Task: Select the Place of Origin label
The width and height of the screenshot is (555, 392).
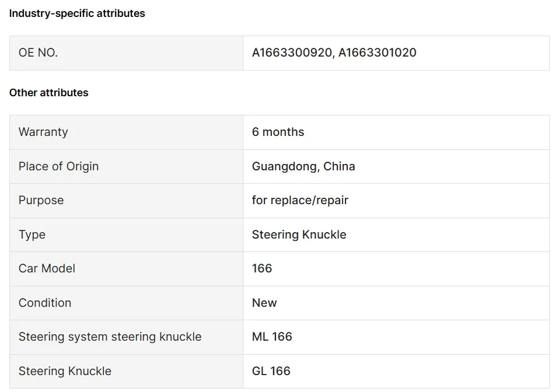Action: (58, 166)
